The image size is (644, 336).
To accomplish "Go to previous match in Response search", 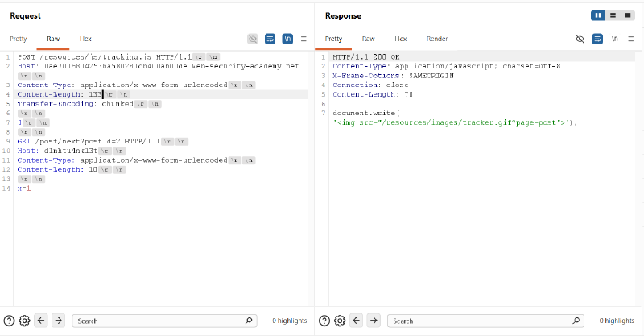I will pyautogui.click(x=356, y=321).
